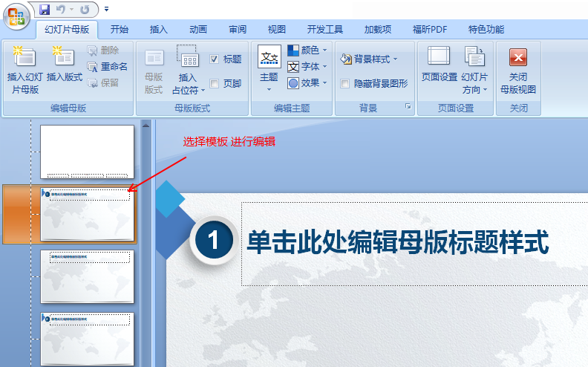
Task: Open Page Setup icon
Action: tap(439, 57)
